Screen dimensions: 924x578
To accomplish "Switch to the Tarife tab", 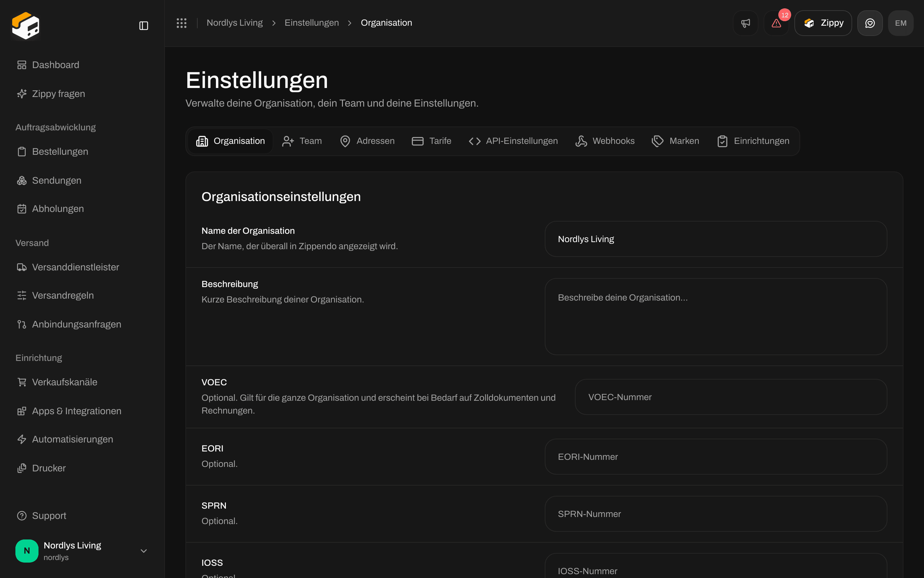I will point(432,141).
